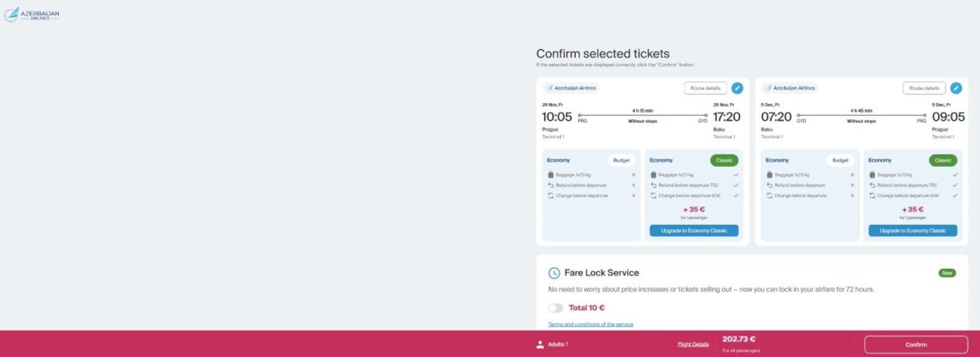The height and width of the screenshot is (357, 980).
Task: Enable the Fare Lock Service toggle
Action: pos(555,308)
